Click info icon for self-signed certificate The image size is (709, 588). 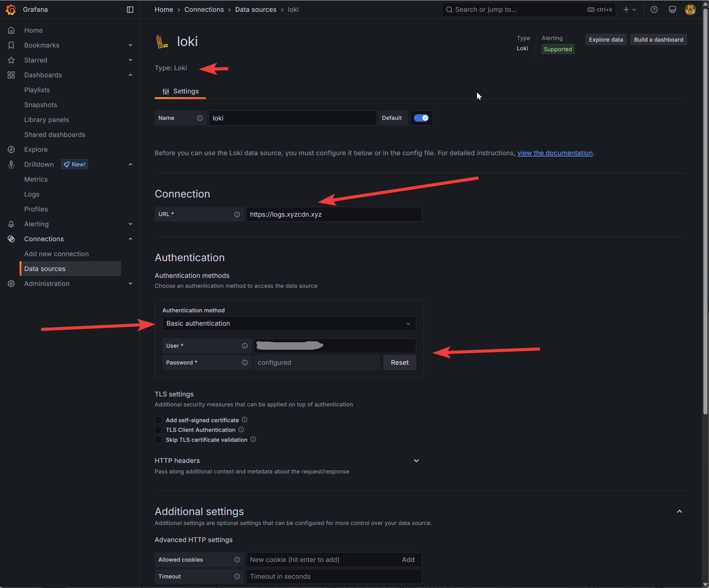click(x=245, y=419)
